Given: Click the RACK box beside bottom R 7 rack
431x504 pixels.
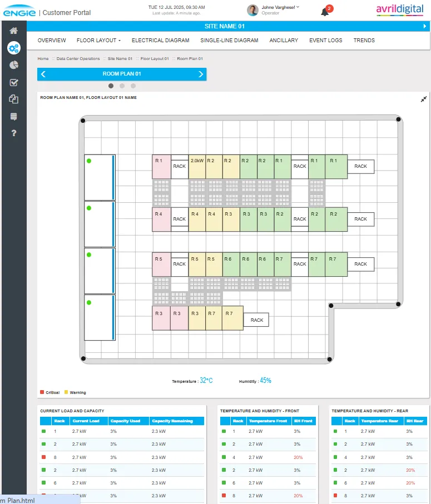Looking at the screenshot, I should point(256,320).
